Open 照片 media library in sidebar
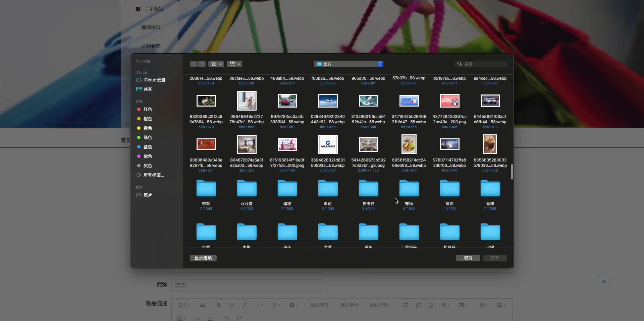The image size is (644, 321). 148,195
